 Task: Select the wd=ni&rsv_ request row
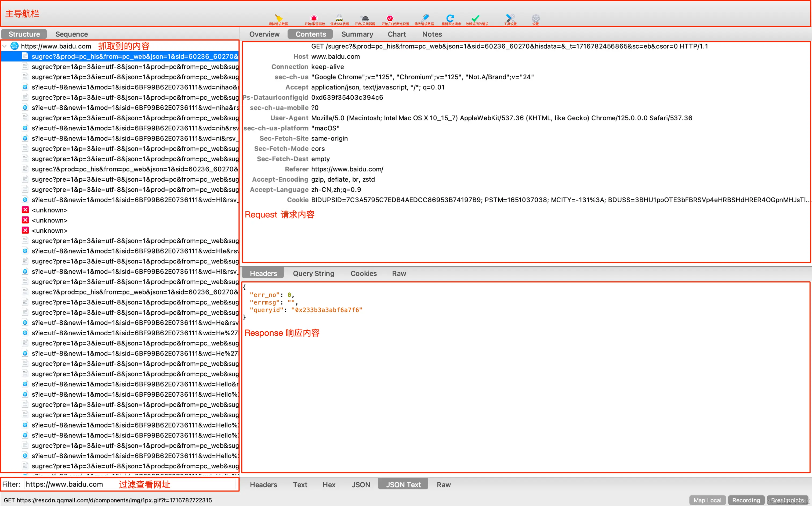point(120,138)
